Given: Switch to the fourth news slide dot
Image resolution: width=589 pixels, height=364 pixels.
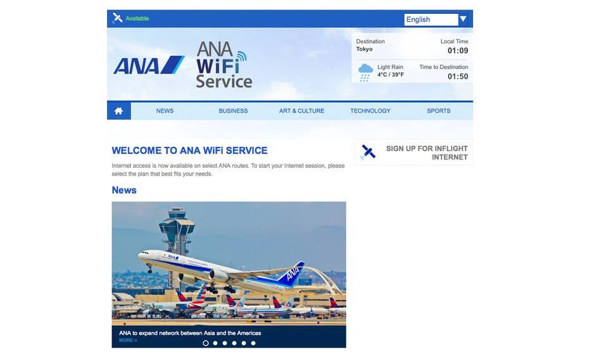Looking at the screenshot, I should (x=234, y=343).
